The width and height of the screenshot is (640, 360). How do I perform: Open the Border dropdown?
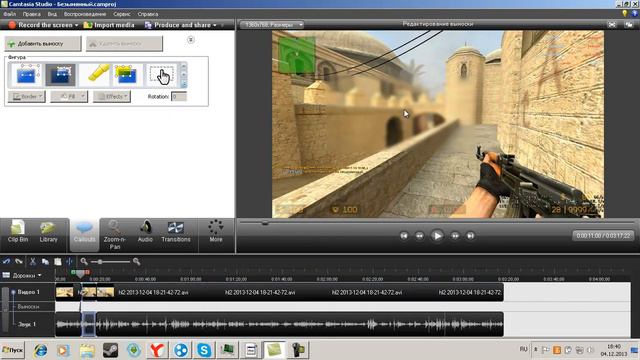27,97
